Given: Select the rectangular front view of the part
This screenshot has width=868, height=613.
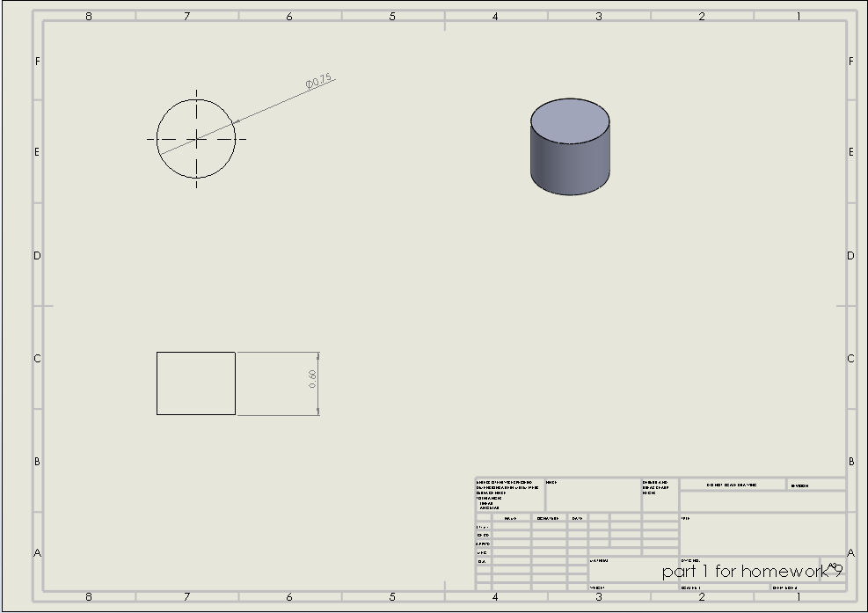Looking at the screenshot, I should tap(196, 383).
